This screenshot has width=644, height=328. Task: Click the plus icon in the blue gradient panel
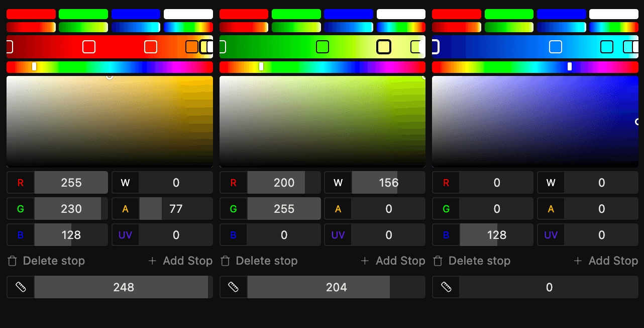pos(578,261)
